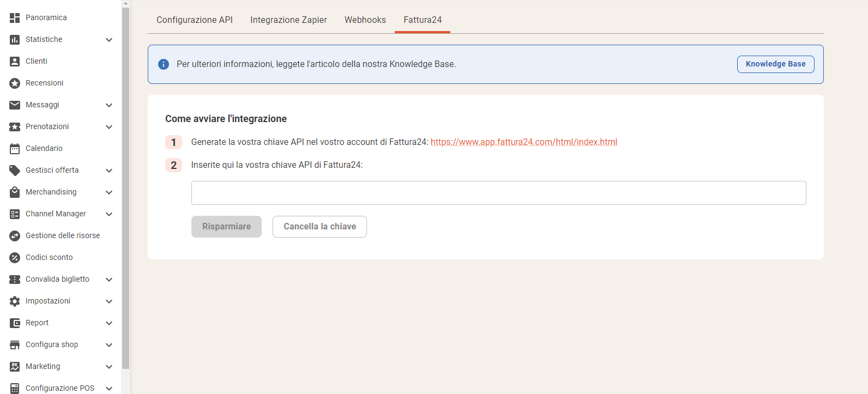The image size is (868, 394).
Task: Click the Messaggi envelope icon
Action: pyautogui.click(x=15, y=105)
